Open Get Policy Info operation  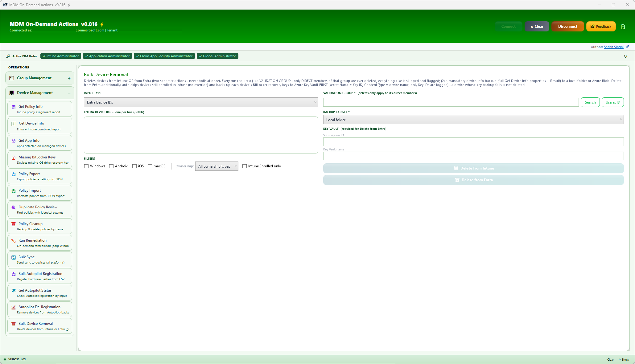click(40, 109)
